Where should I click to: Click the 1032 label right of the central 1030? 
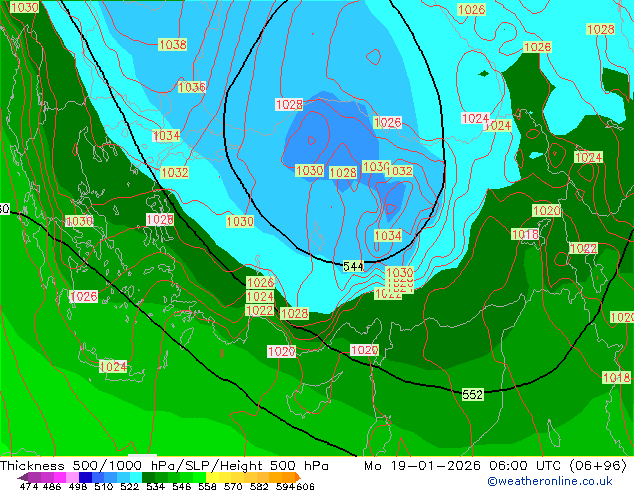399,171
